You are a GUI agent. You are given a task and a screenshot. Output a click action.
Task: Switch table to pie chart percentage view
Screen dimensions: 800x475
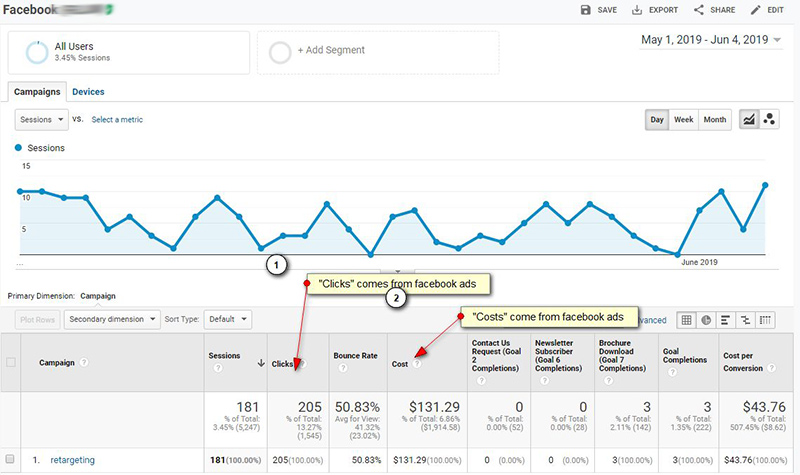[706, 320]
